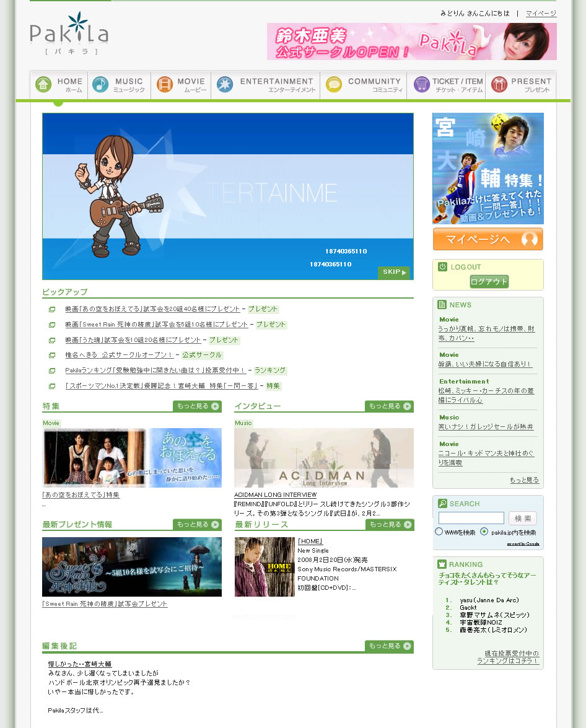Open news link ニコール・キッドマン夫と神社めぐり
The width and height of the screenshot is (586, 728).
(486, 458)
